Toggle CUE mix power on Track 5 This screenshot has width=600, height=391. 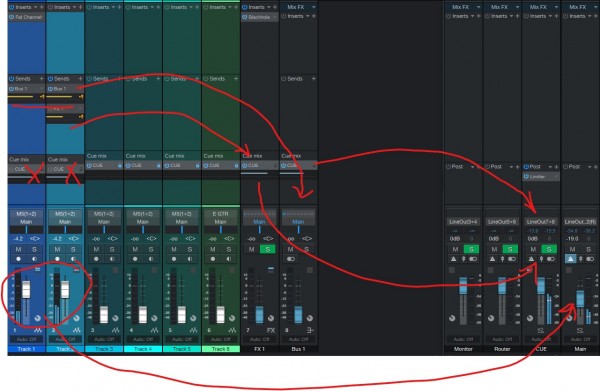(x=167, y=166)
